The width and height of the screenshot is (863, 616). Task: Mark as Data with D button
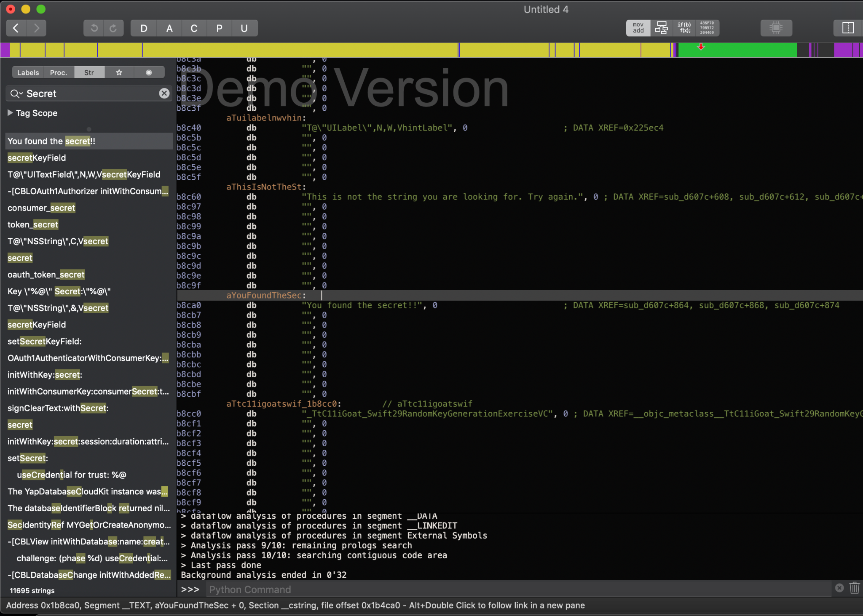tap(144, 28)
